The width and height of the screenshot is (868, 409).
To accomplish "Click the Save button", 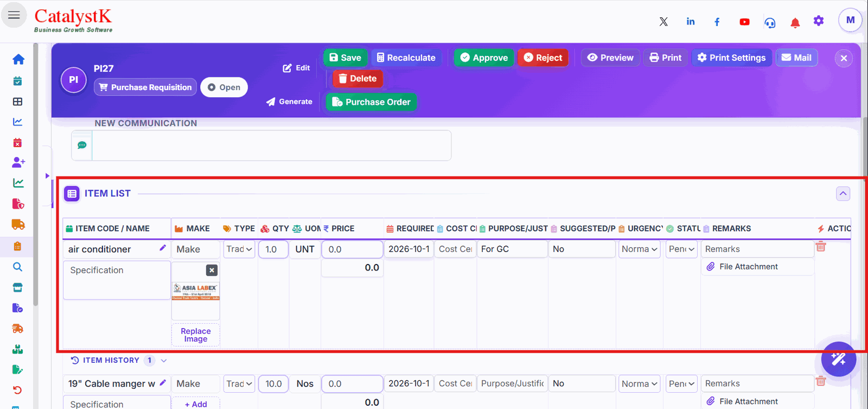I will click(345, 58).
